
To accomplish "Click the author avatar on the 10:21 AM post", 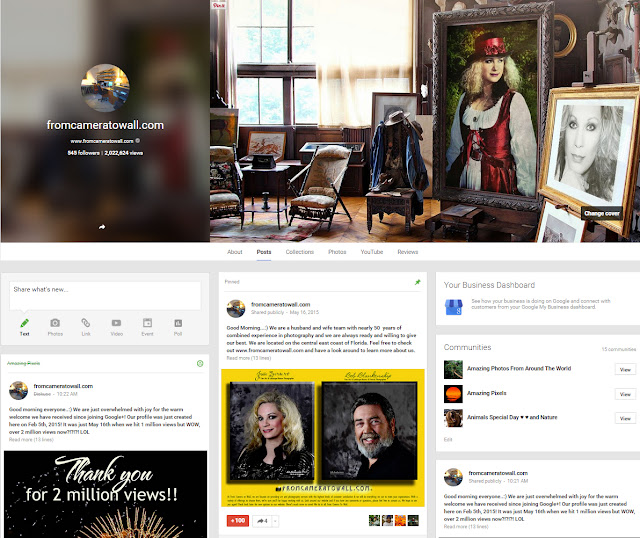I will pos(453,477).
